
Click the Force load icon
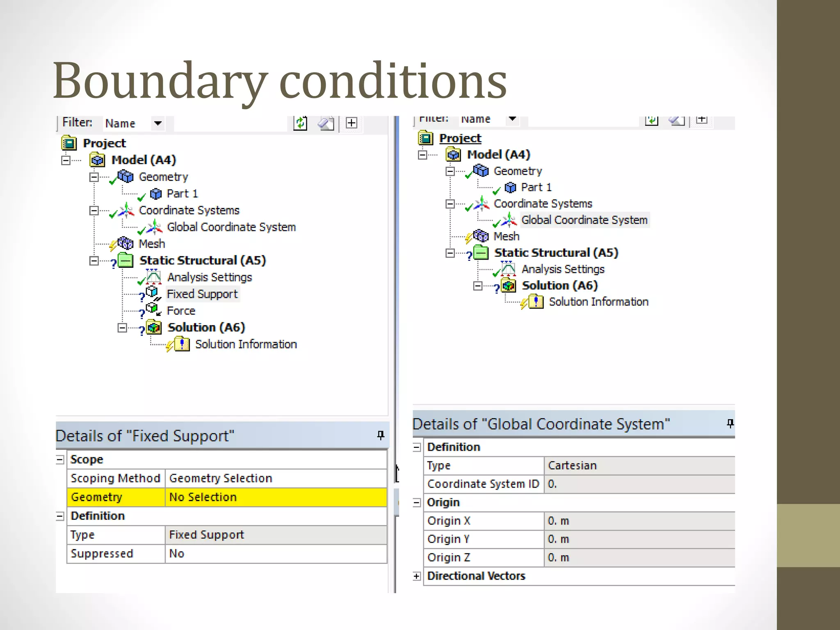[153, 310]
